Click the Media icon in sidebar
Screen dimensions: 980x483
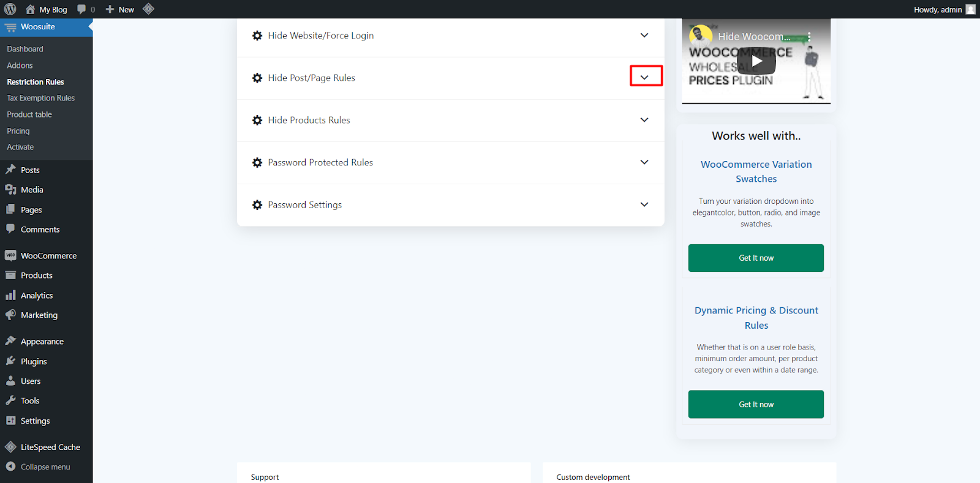10,190
